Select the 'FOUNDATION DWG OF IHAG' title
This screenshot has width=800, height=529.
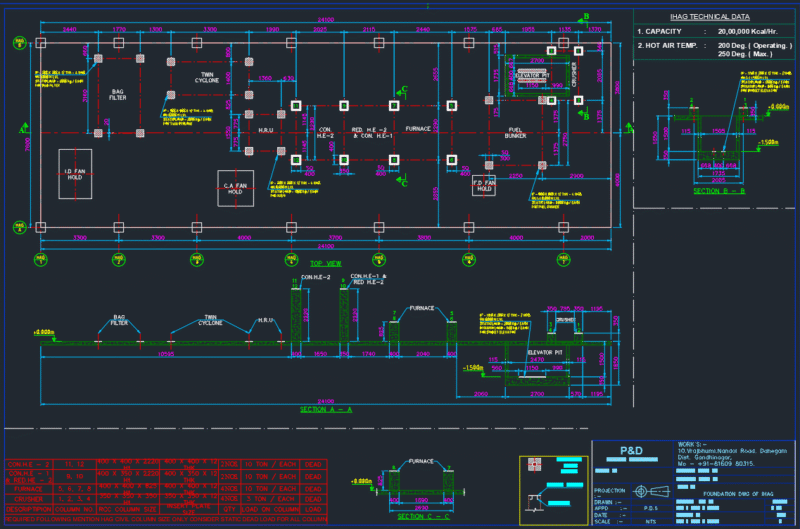click(738, 494)
